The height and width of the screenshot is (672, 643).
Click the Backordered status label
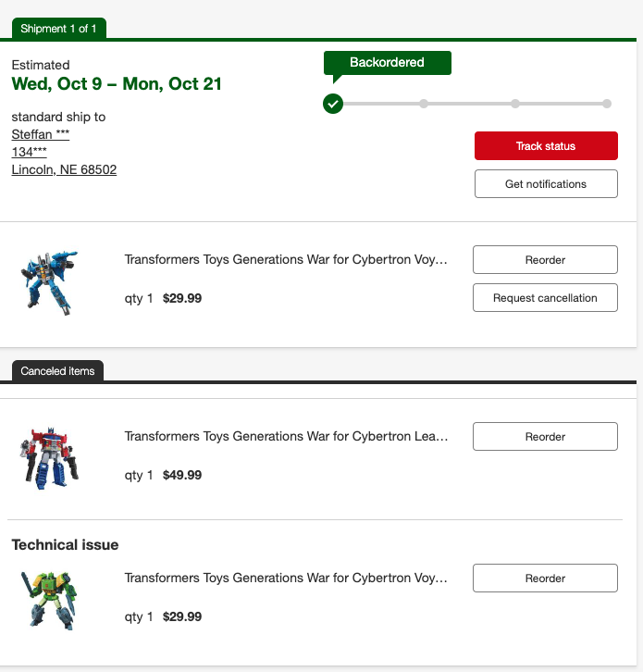387,63
